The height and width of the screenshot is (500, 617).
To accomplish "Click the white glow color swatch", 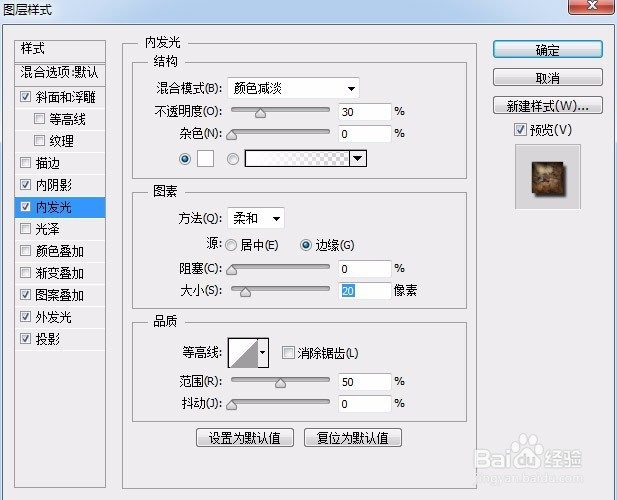I will tap(205, 159).
